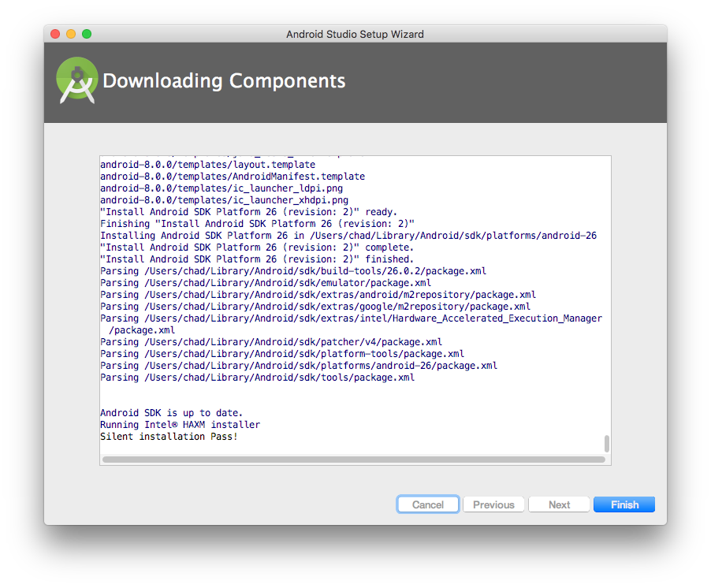Click the Next button
Viewport: 711px width, 588px height.
[x=559, y=504]
